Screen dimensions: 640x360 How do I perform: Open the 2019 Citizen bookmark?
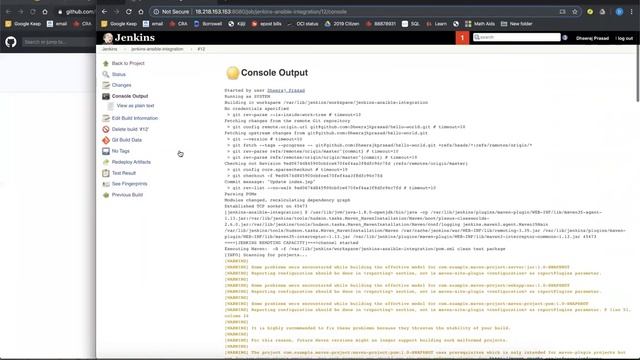342,24
